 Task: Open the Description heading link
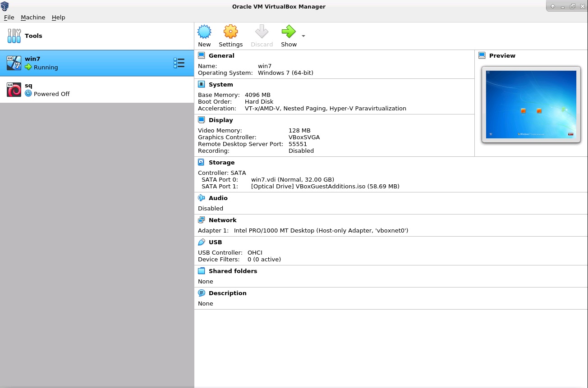pyautogui.click(x=228, y=293)
